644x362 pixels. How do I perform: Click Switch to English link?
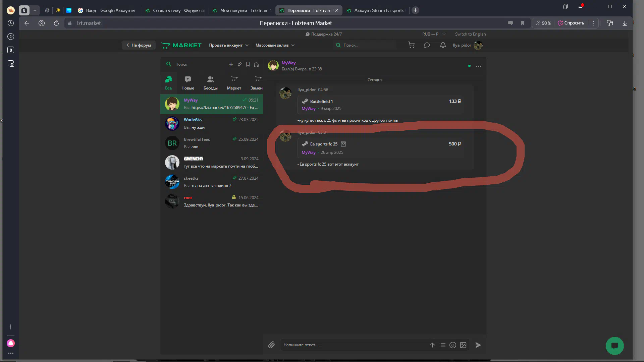(470, 34)
